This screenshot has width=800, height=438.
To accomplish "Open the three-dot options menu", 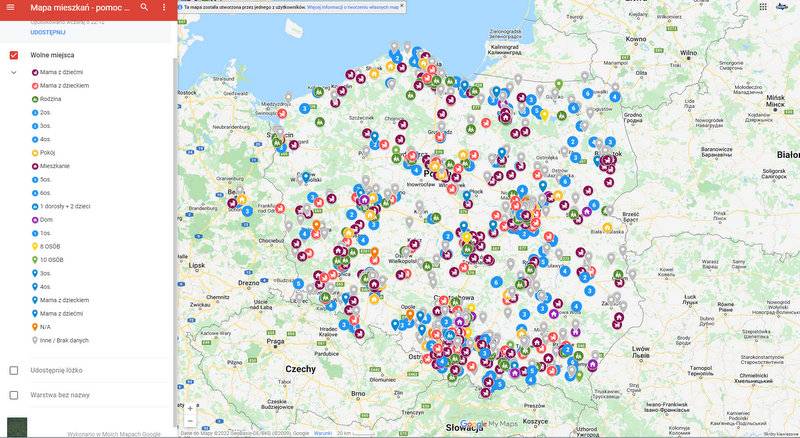I will coord(164,7).
